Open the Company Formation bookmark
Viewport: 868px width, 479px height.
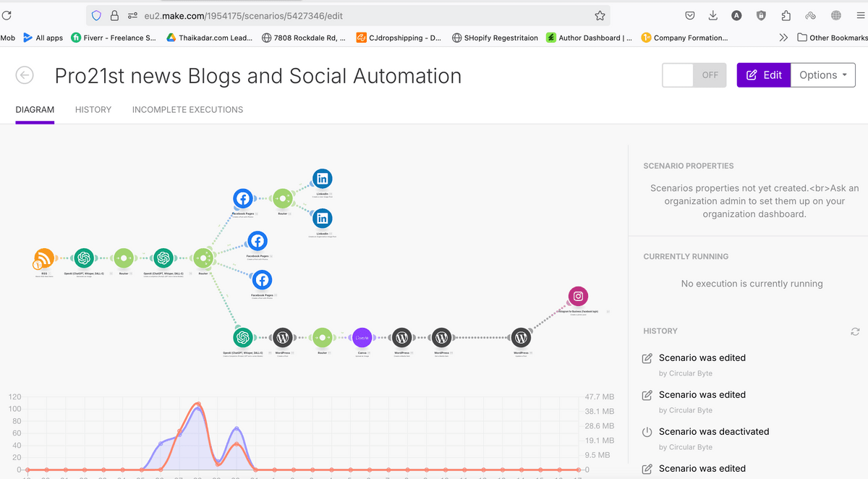pyautogui.click(x=684, y=38)
